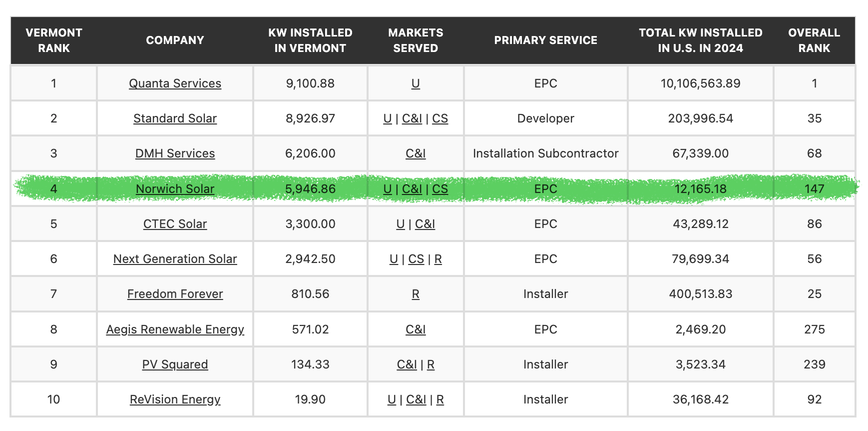Screen dimensions: 868x431
Task: Open the highlighted Norwich Solar link
Action: pos(175,189)
